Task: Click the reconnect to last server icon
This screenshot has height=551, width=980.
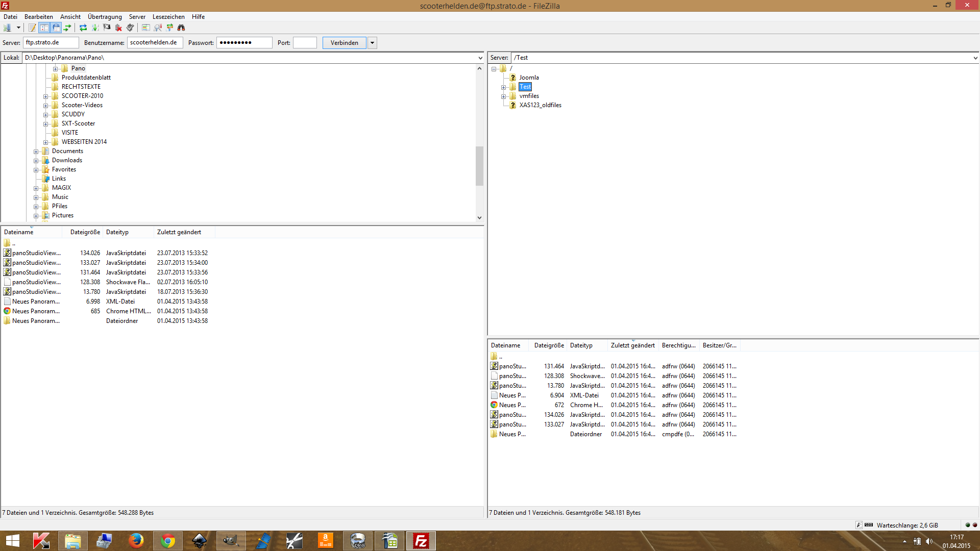Action: click(130, 28)
